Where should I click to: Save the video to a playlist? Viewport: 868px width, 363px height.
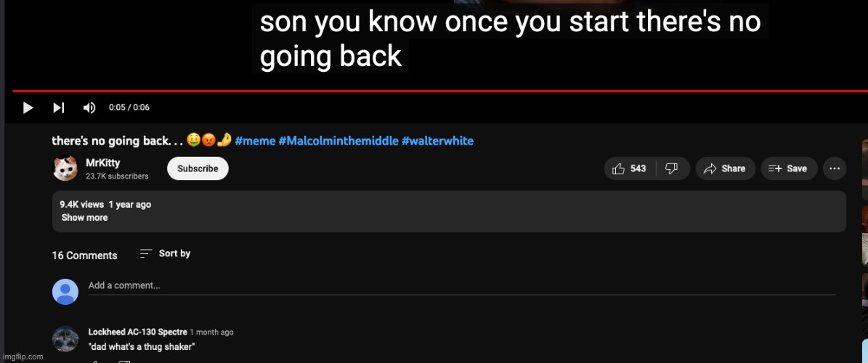coord(787,168)
